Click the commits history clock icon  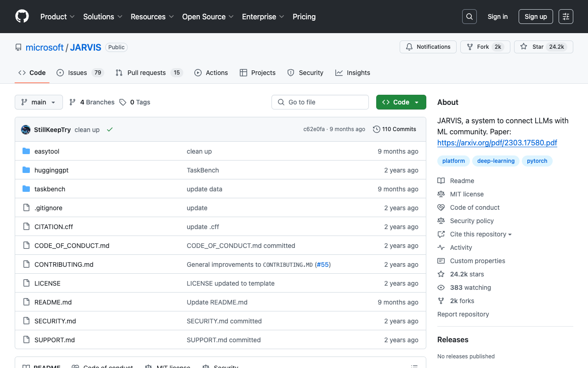click(x=377, y=129)
